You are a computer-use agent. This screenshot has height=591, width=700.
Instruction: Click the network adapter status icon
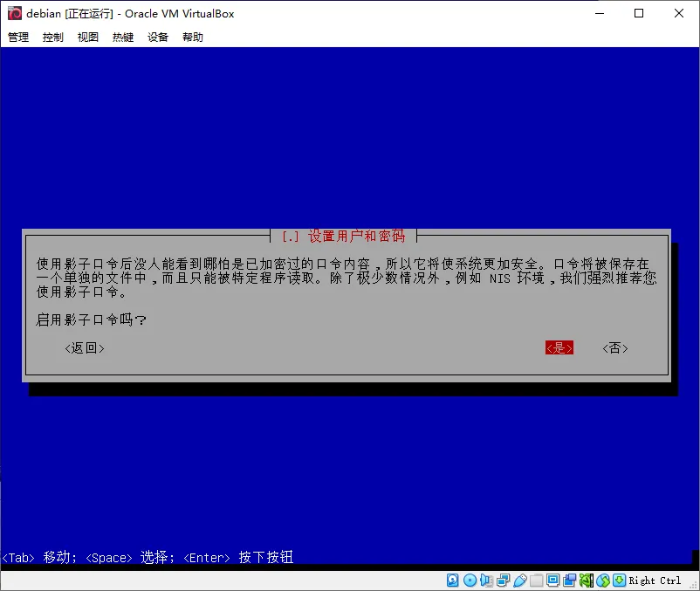pos(503,581)
